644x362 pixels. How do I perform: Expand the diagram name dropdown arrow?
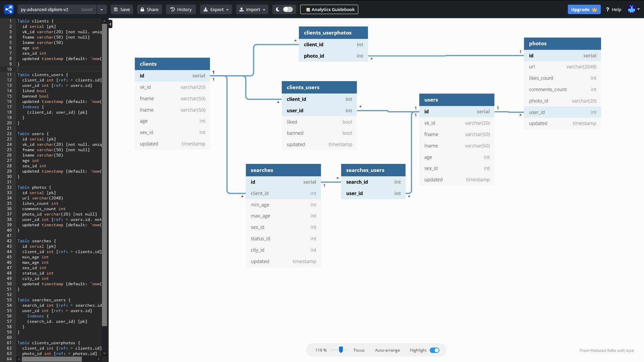click(x=102, y=9)
